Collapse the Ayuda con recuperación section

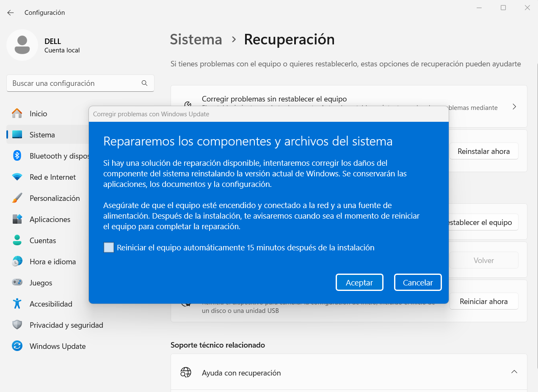click(514, 372)
